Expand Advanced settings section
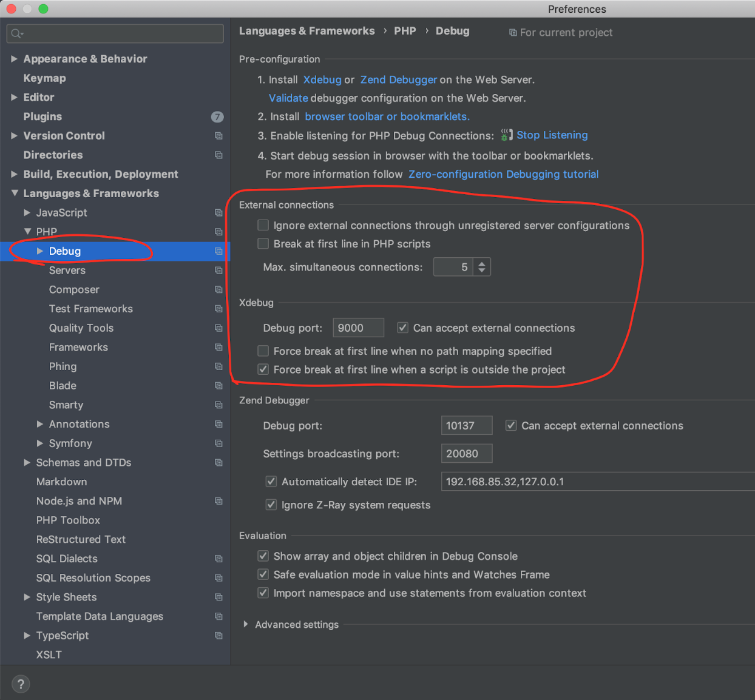The image size is (755, 700). click(245, 624)
